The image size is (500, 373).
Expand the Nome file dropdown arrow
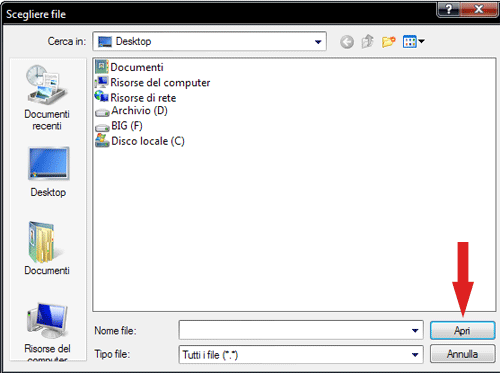pos(415,330)
